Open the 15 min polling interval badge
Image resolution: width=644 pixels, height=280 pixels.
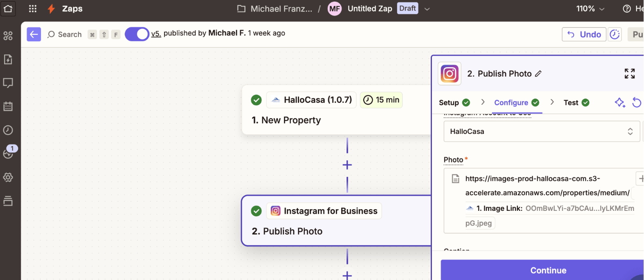click(381, 100)
